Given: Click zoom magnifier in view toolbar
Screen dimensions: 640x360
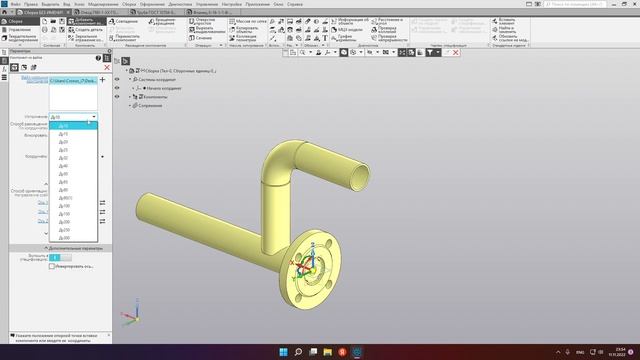Looking at the screenshot, I should point(302,53).
